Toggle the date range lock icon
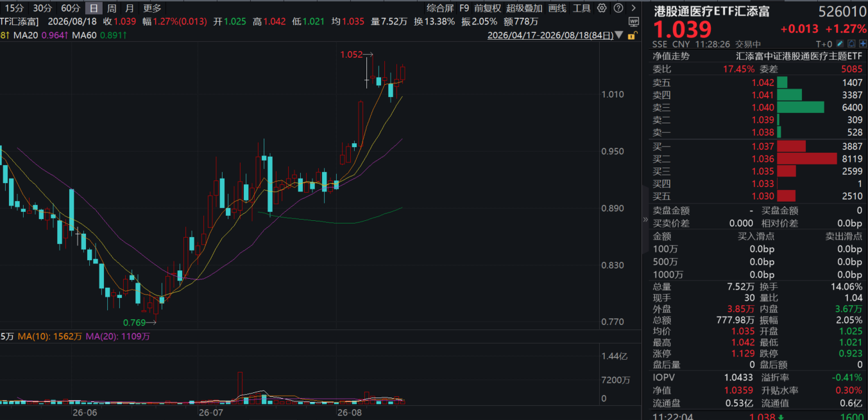The image size is (868, 420). point(632,35)
